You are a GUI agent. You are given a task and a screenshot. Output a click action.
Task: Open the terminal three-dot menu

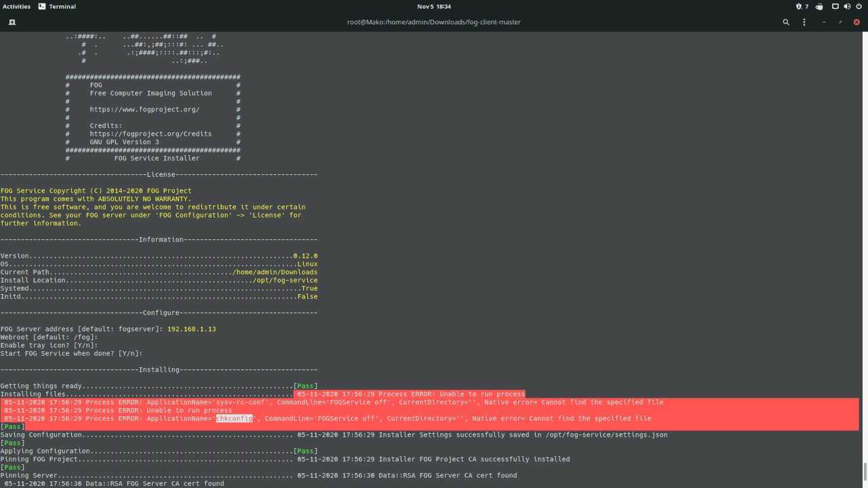804,22
